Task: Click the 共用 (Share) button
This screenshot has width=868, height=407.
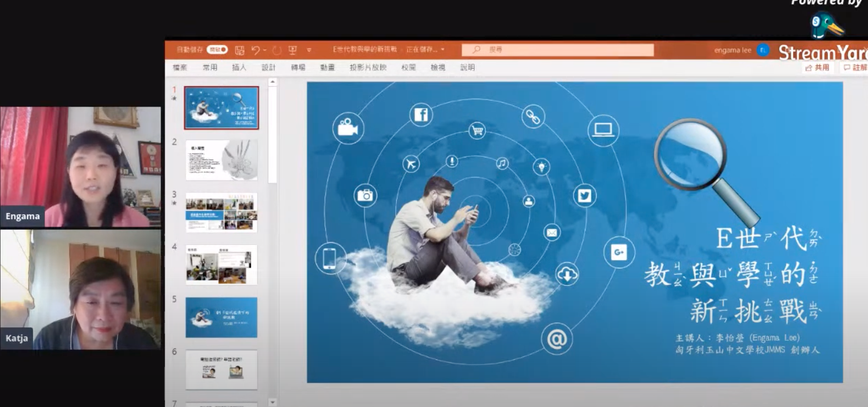Action: [x=818, y=68]
